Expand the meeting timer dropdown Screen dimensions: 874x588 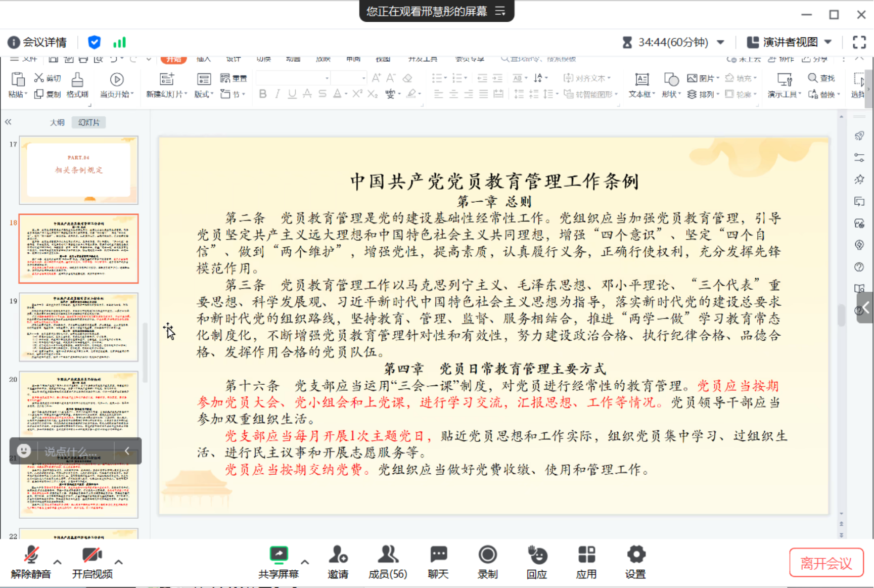pos(721,42)
